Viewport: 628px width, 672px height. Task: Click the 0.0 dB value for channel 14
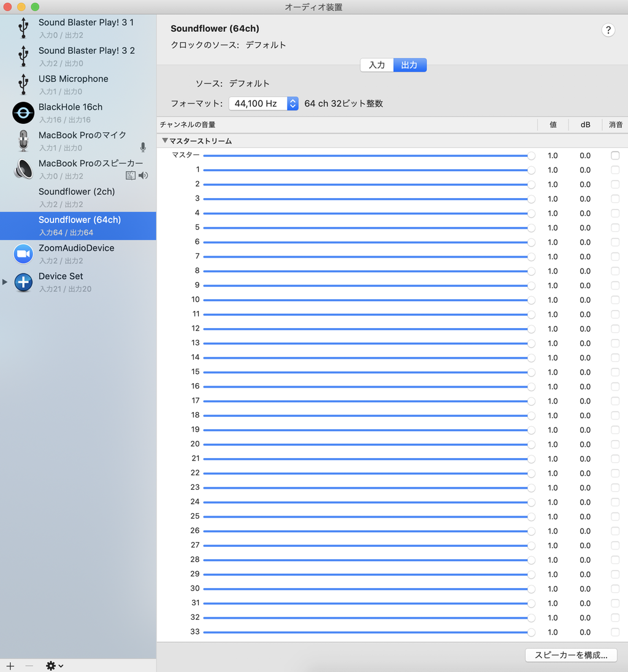coord(585,358)
